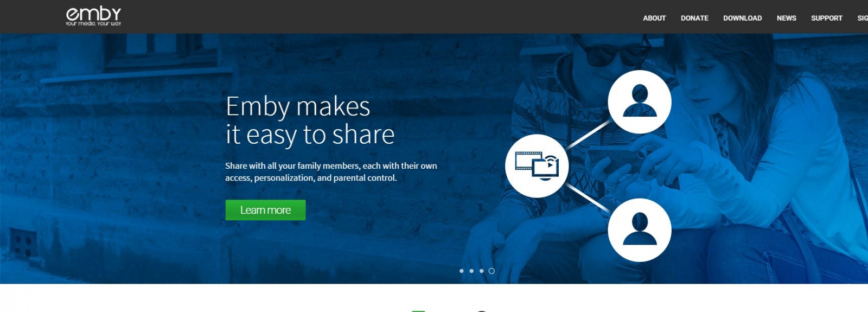Open the ABOUT menu item
This screenshot has width=868, height=312.
pyautogui.click(x=654, y=18)
